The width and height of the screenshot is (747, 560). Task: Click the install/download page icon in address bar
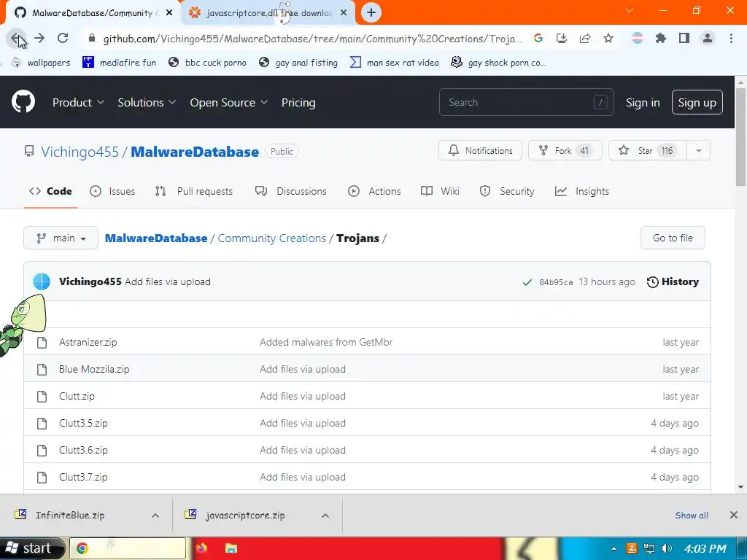pyautogui.click(x=562, y=38)
